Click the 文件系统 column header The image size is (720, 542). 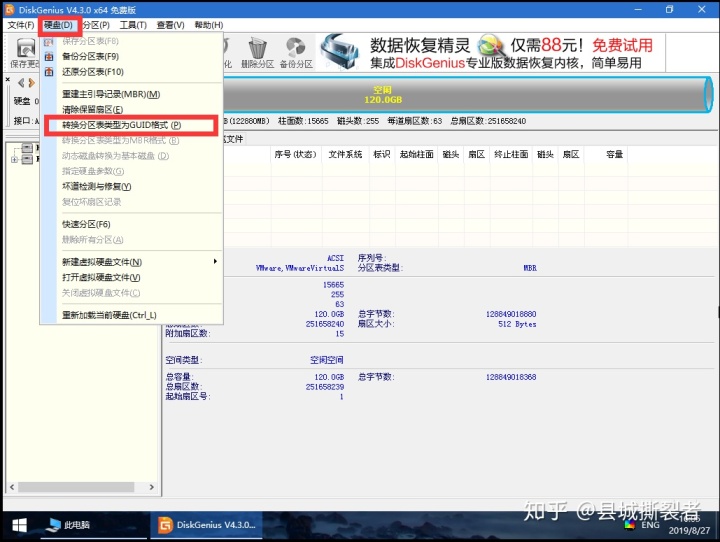tap(345, 154)
